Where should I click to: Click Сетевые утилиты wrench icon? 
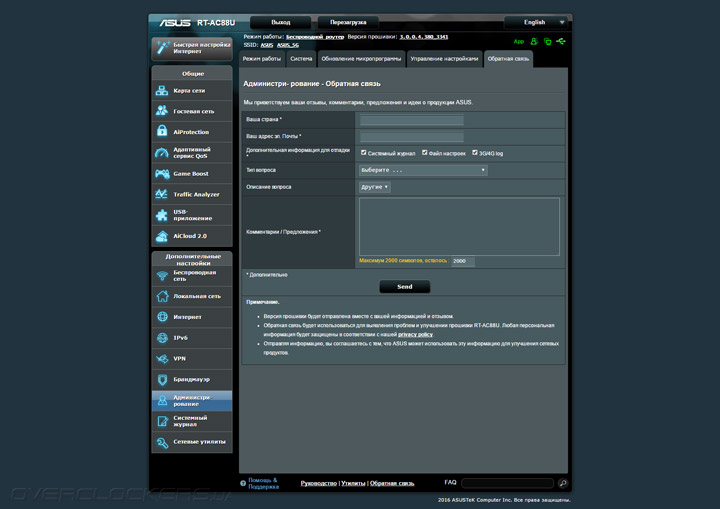[162, 442]
